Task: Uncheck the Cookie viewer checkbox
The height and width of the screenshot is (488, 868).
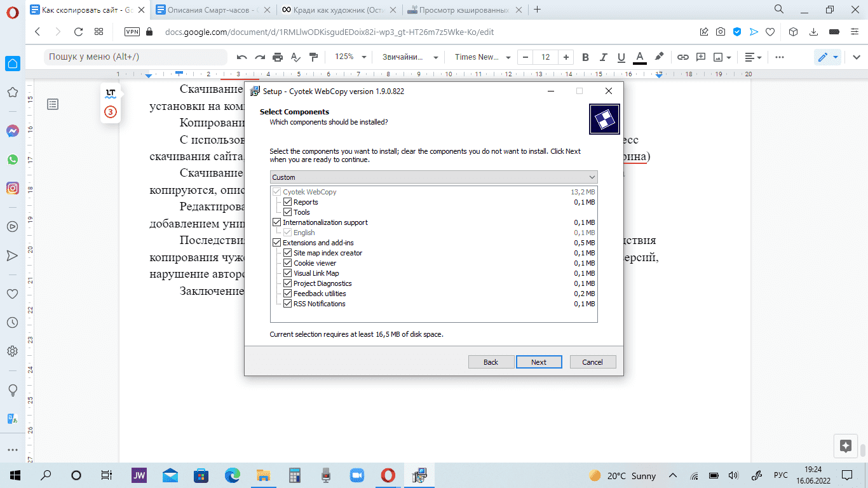Action: pyautogui.click(x=287, y=263)
